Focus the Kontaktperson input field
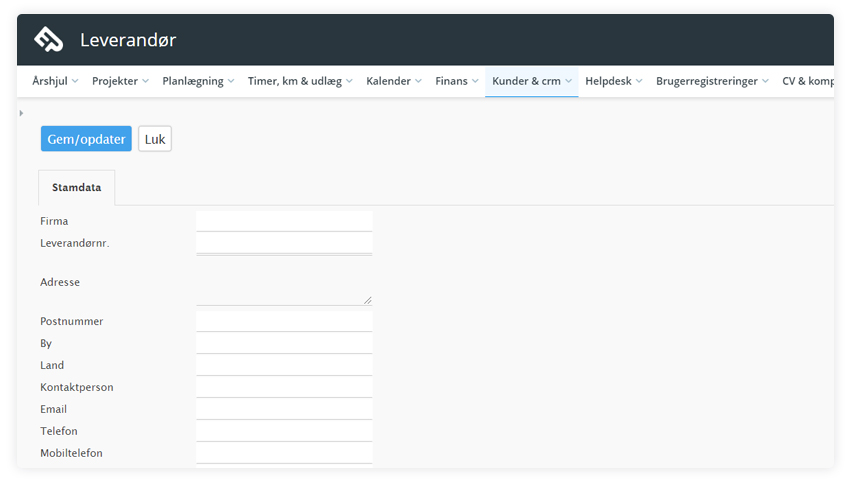 click(284, 387)
